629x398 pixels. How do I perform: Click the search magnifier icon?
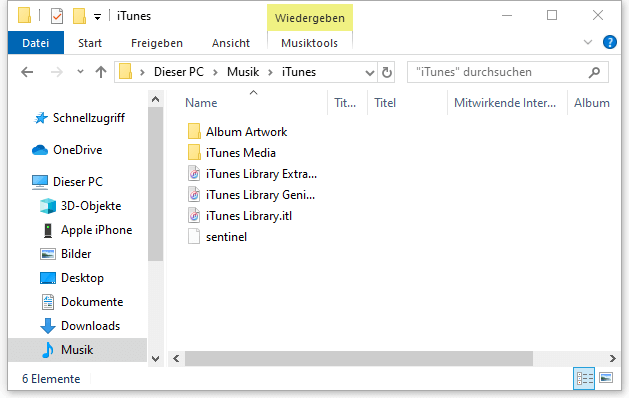pyautogui.click(x=594, y=72)
